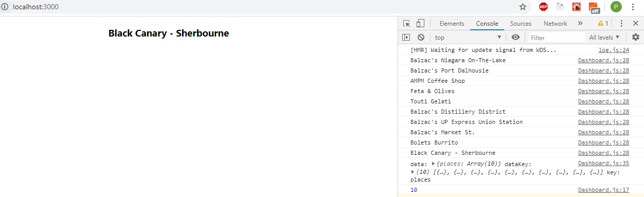This screenshot has width=644, height=197.
Task: Activate the inspect element picker
Action: [407, 23]
